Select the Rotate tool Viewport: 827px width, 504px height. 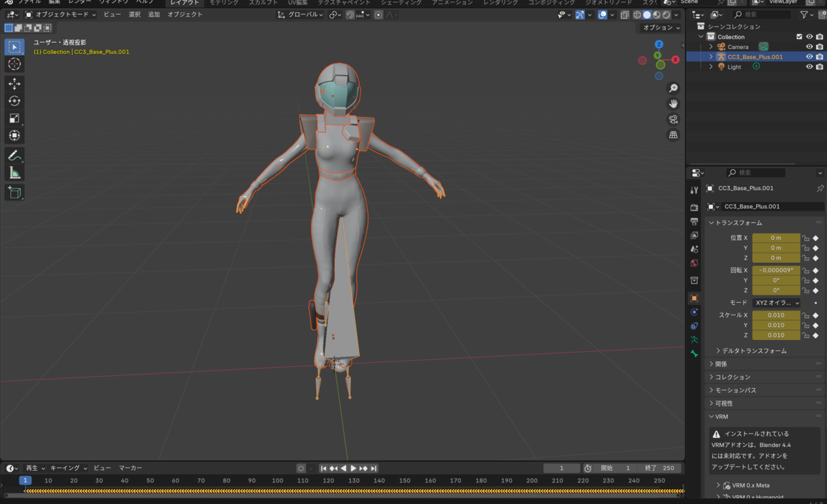pos(14,101)
